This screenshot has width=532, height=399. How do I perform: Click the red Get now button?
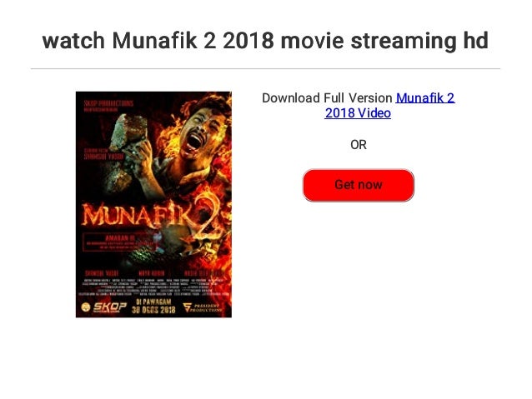pyautogui.click(x=359, y=185)
